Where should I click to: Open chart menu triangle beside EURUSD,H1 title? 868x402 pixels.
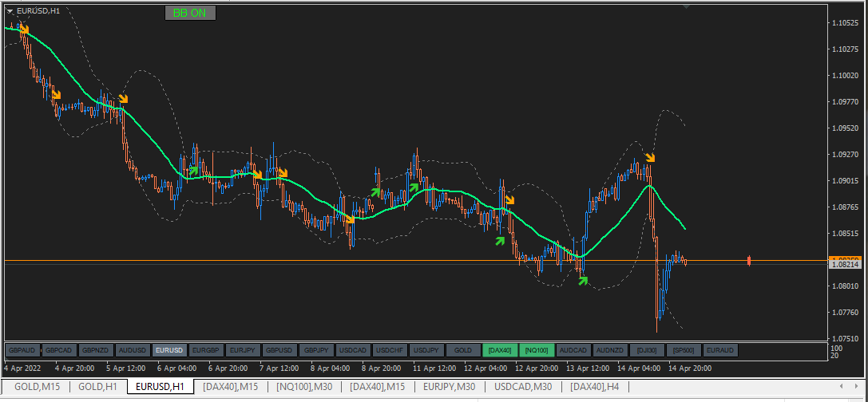pyautogui.click(x=10, y=11)
